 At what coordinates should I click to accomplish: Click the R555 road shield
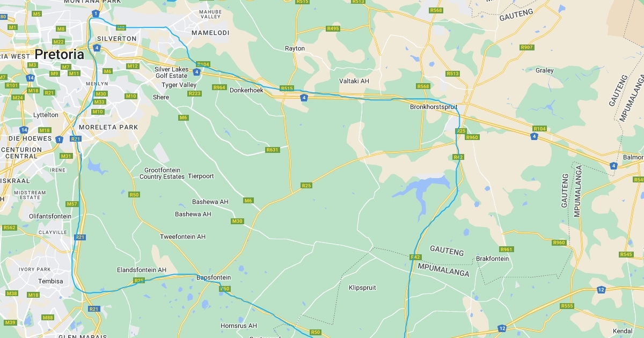[x=567, y=306]
